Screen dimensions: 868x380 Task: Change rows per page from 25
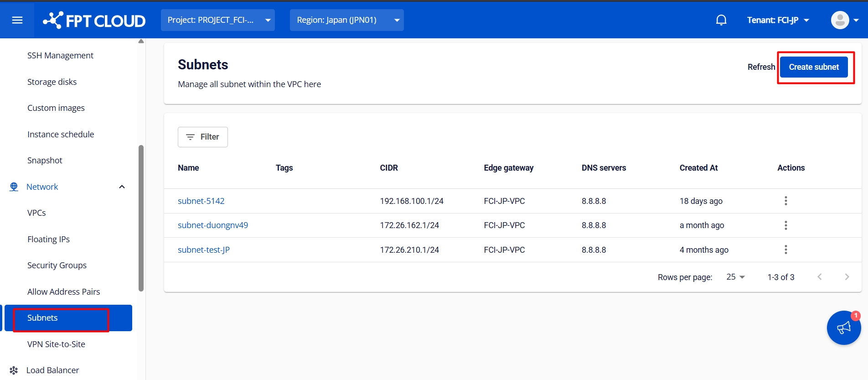[x=735, y=277]
